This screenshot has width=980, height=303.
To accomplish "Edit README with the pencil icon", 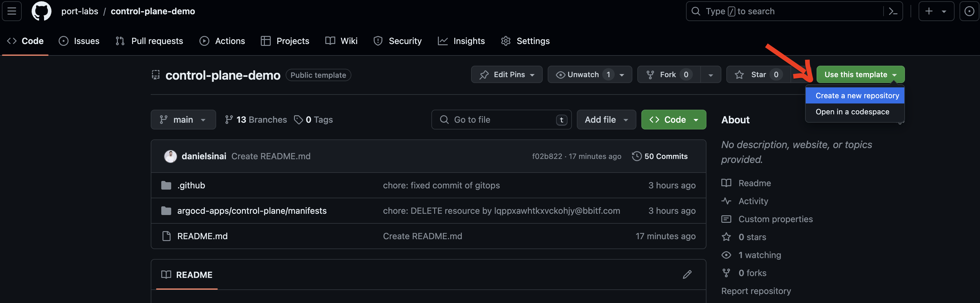I will pos(687,274).
